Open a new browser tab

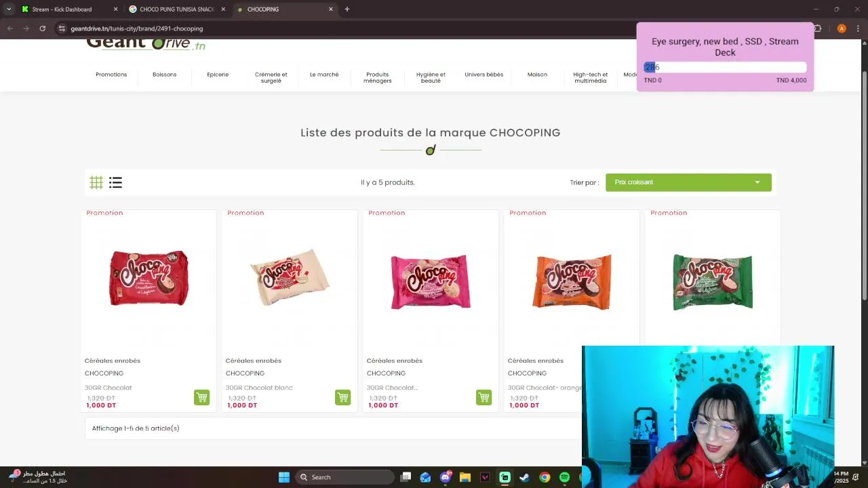click(x=347, y=9)
